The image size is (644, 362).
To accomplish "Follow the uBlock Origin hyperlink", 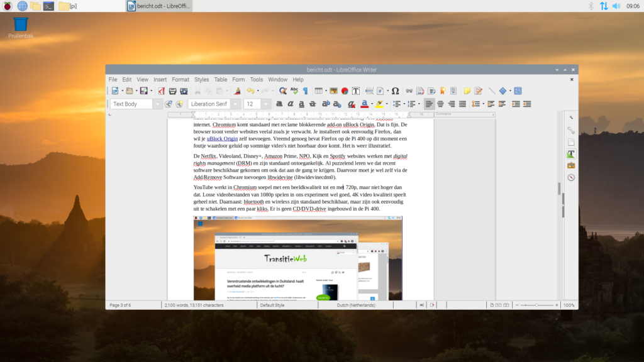I will tap(222, 139).
